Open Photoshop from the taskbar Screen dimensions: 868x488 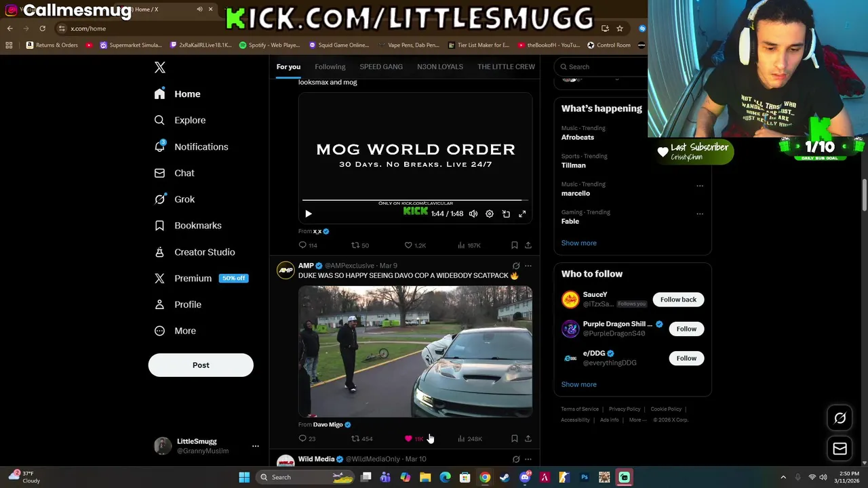pos(585,477)
